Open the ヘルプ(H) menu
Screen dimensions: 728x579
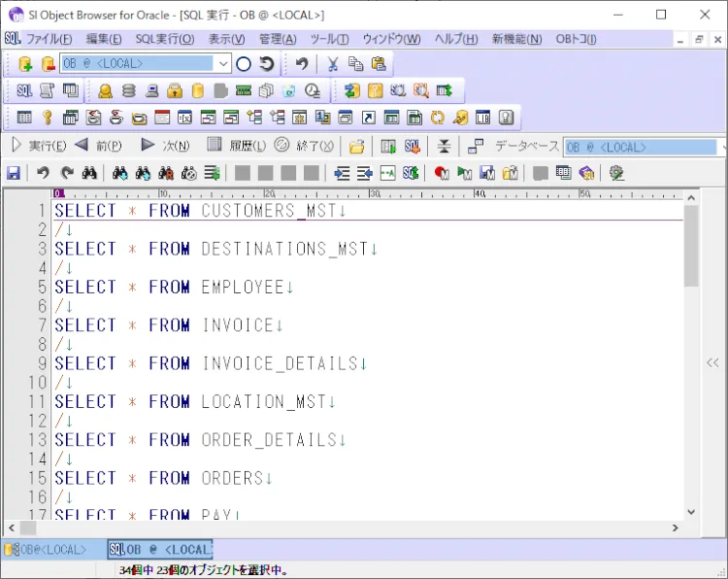[x=456, y=39]
